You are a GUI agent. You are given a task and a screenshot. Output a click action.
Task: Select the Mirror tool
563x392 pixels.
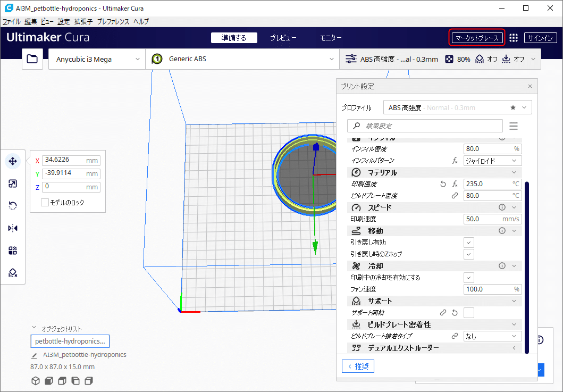coord(13,228)
